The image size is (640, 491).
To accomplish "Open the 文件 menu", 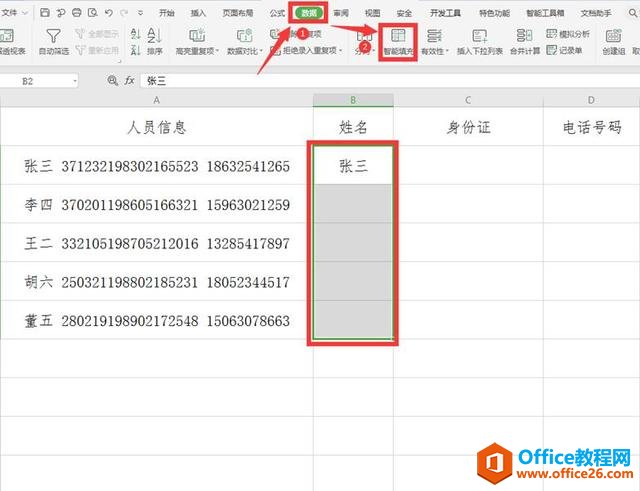I will point(12,13).
